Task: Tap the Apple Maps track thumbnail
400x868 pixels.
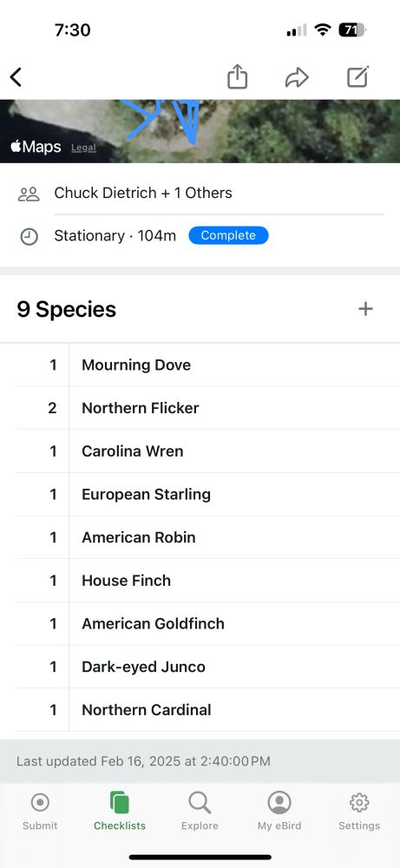Action: (x=200, y=131)
